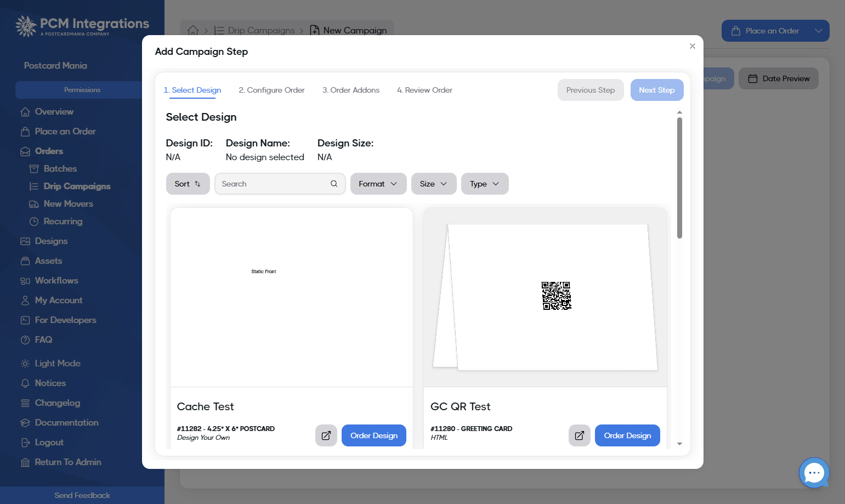Image resolution: width=845 pixels, height=504 pixels.
Task: Click the PCM Integrations logo
Action: tap(82, 26)
